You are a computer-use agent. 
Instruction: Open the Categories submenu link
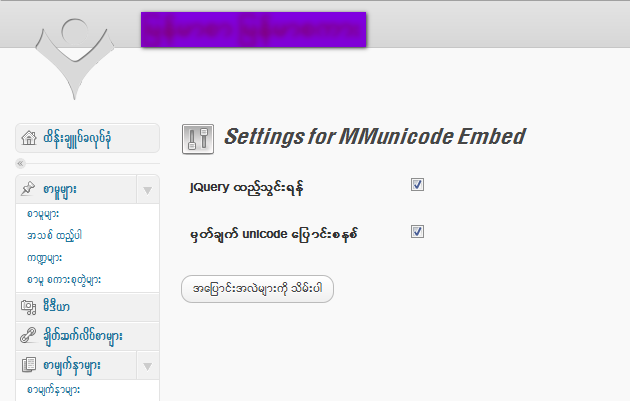pos(44,258)
